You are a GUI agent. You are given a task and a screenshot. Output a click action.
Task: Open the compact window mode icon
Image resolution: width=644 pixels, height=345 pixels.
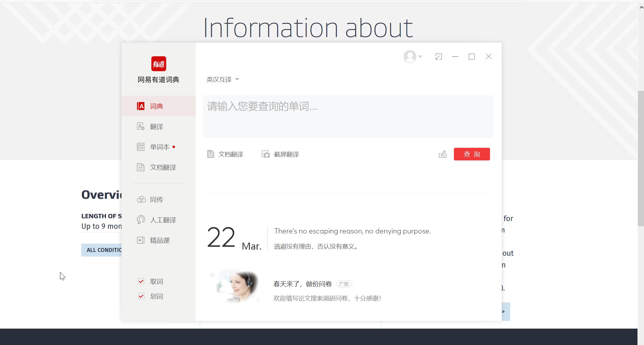click(439, 57)
